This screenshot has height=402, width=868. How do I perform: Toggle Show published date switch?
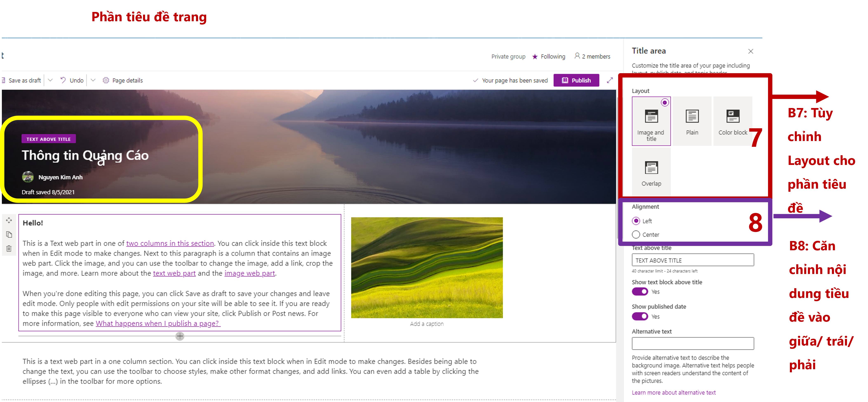pyautogui.click(x=640, y=316)
